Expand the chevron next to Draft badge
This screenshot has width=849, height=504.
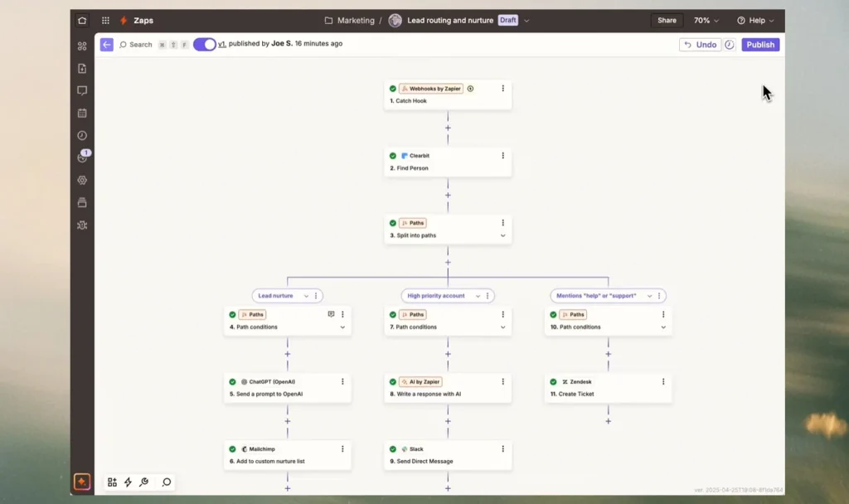(x=526, y=21)
